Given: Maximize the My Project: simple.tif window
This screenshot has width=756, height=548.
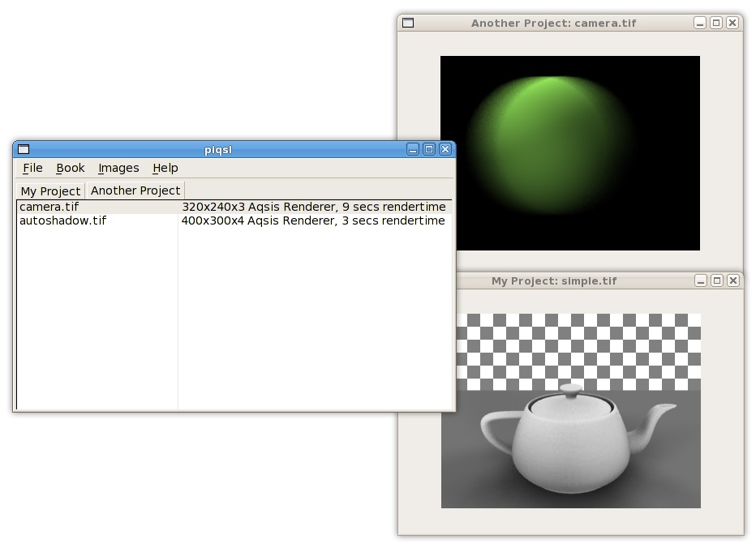Looking at the screenshot, I should (716, 280).
